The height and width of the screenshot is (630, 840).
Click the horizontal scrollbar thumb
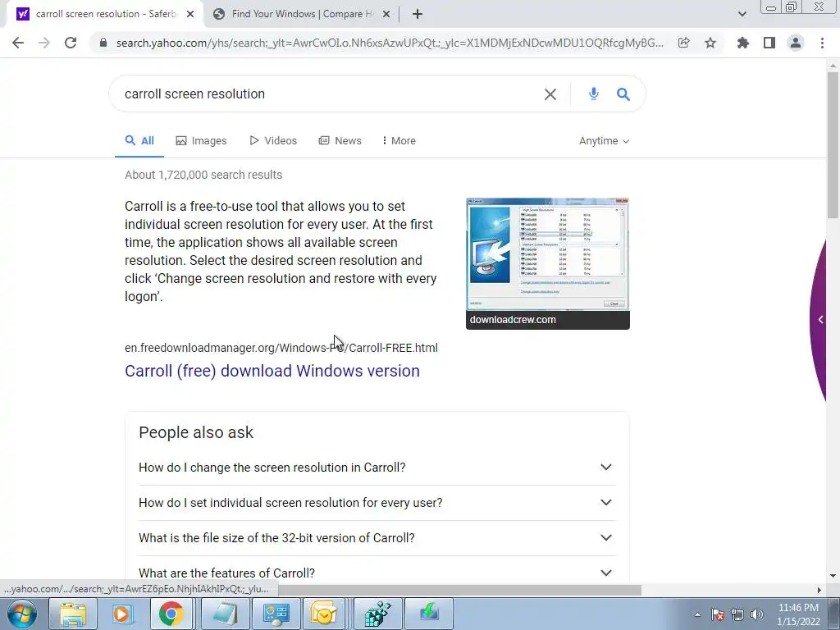[x=459, y=590]
